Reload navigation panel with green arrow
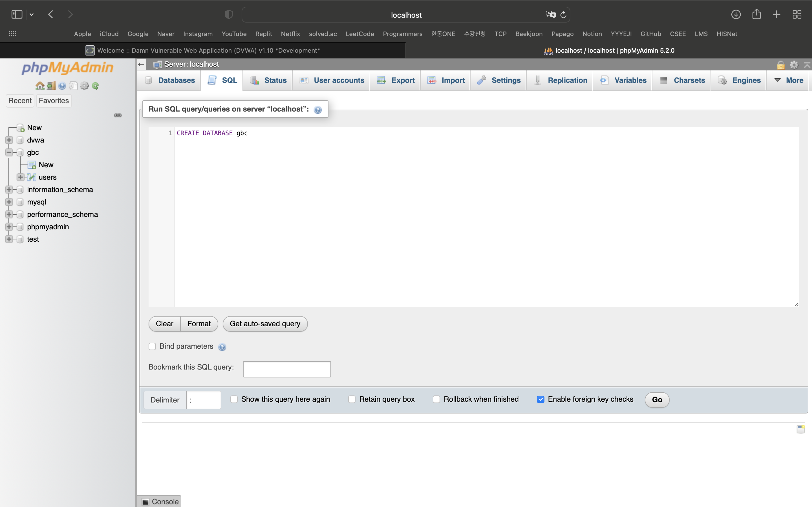Viewport: 812px width, 507px height. click(95, 86)
